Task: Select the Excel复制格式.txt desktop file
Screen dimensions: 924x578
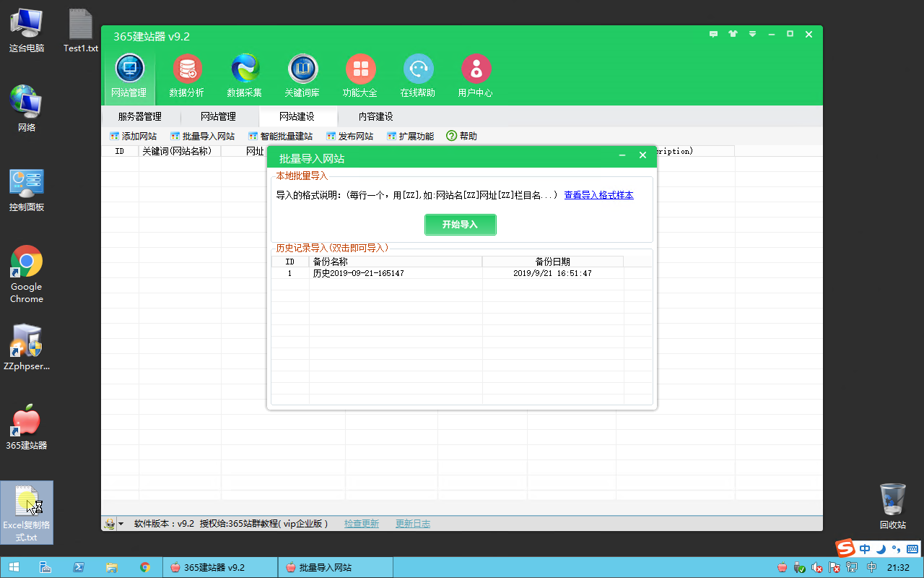Action: tap(27, 512)
